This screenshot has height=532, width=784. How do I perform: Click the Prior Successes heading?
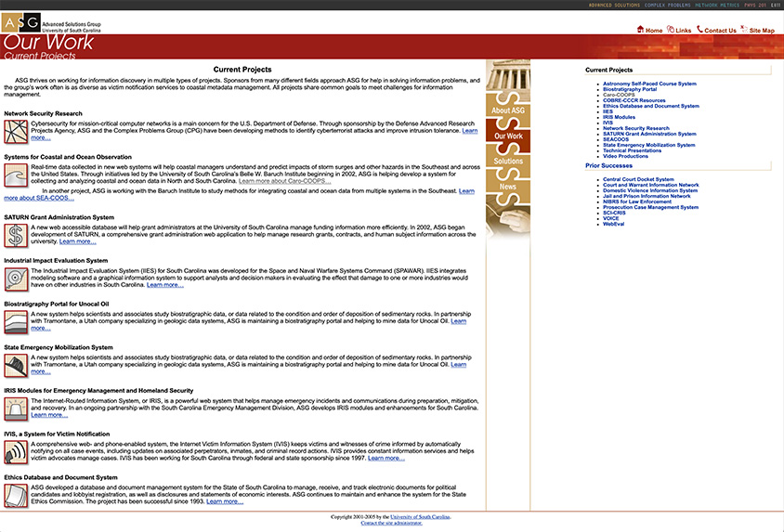coord(608,165)
